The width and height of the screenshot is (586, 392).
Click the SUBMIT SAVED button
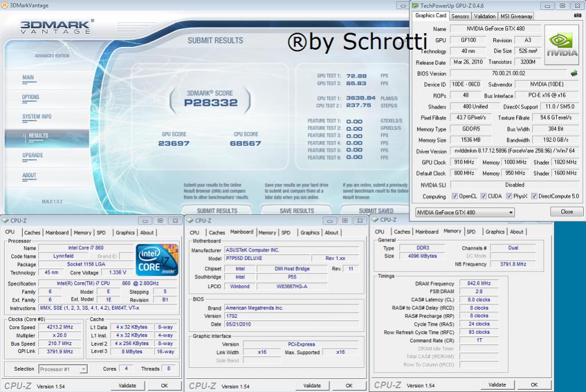[x=376, y=210]
